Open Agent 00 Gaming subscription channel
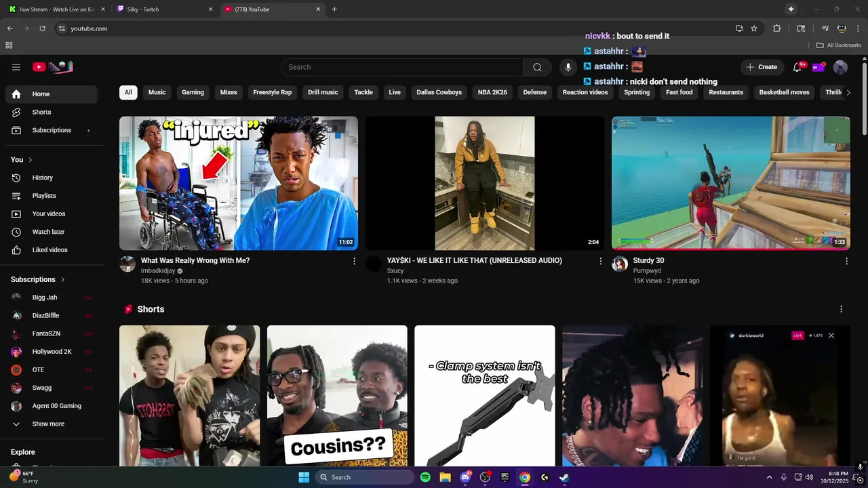The height and width of the screenshot is (488, 868). coord(52,406)
